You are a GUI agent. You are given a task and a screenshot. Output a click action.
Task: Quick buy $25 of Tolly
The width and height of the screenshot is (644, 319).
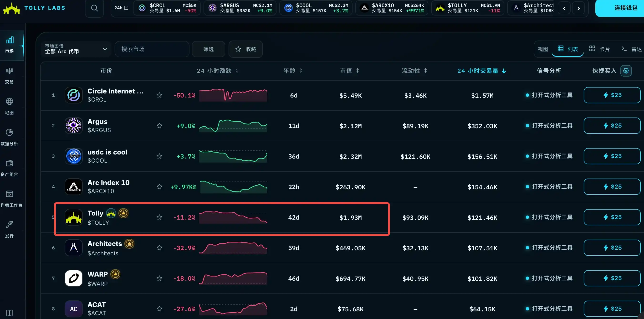pyautogui.click(x=612, y=217)
